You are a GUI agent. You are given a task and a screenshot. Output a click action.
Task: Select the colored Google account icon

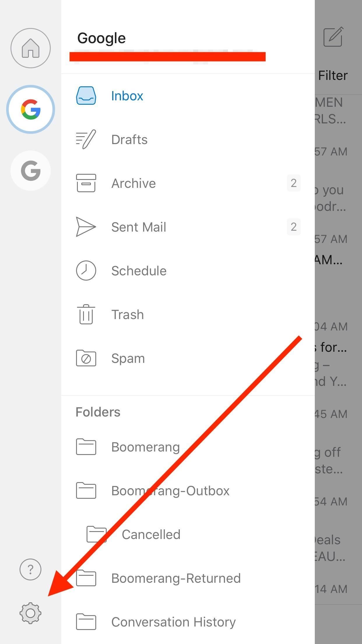(x=31, y=109)
